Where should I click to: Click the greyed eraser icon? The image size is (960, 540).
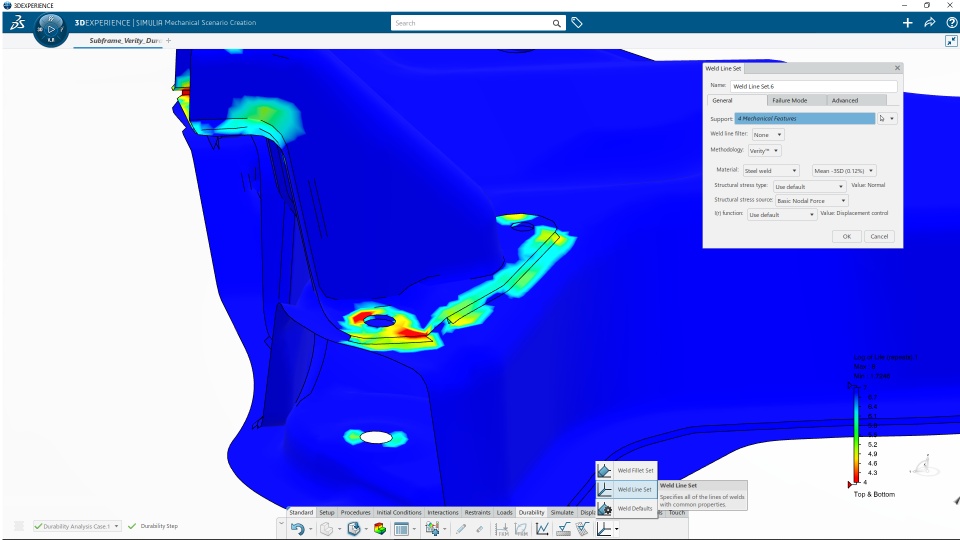click(479, 529)
